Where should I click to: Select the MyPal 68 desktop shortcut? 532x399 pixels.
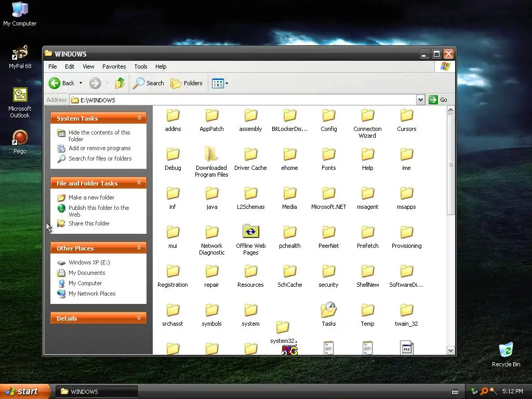[20, 57]
